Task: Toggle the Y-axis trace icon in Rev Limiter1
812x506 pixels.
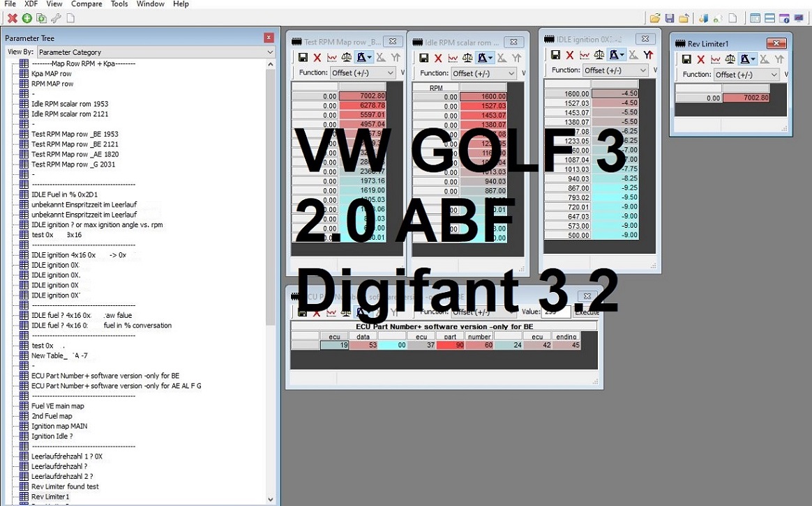Action: pos(780,59)
